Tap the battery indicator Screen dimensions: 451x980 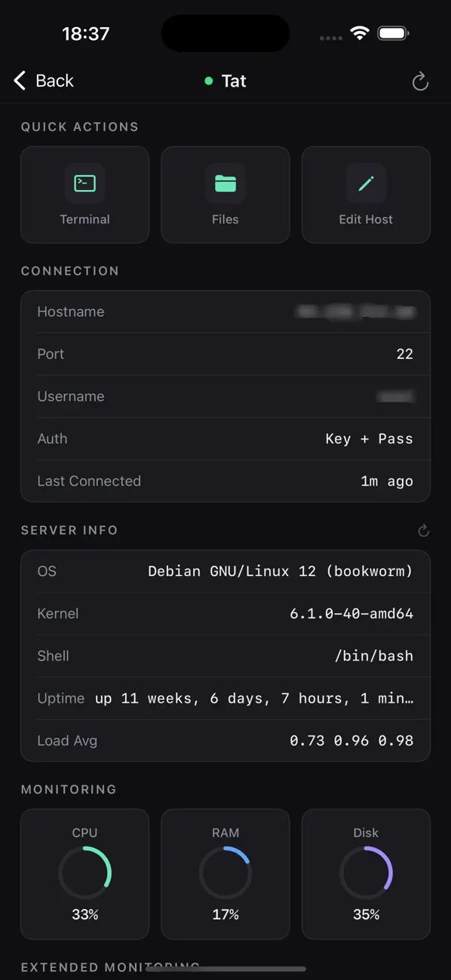pos(392,32)
